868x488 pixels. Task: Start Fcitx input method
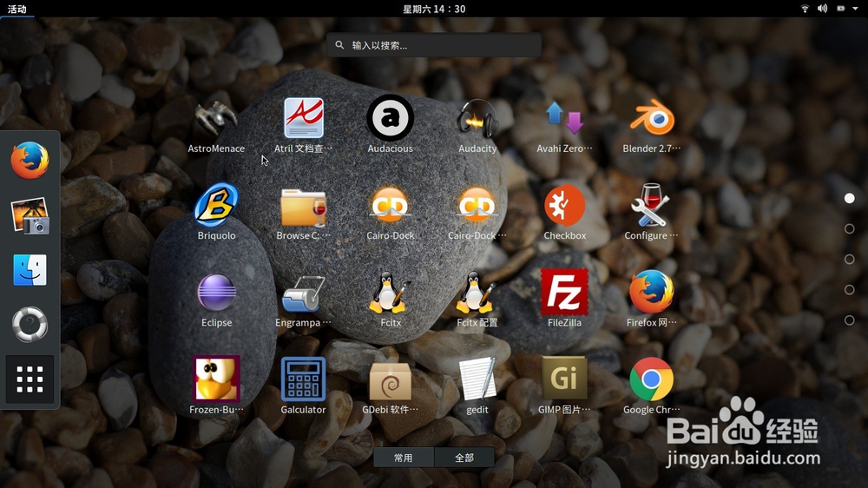click(x=391, y=299)
